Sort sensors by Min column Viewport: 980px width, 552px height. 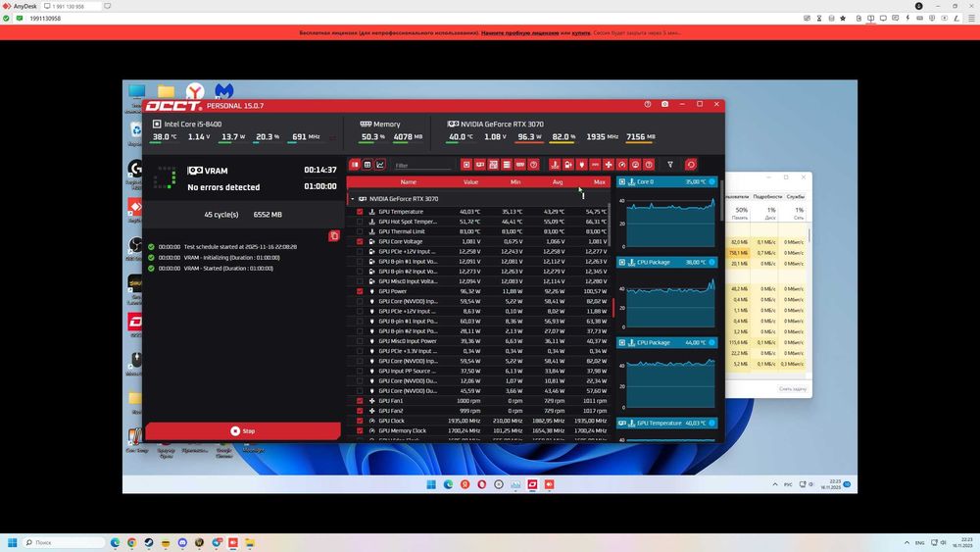pyautogui.click(x=515, y=182)
